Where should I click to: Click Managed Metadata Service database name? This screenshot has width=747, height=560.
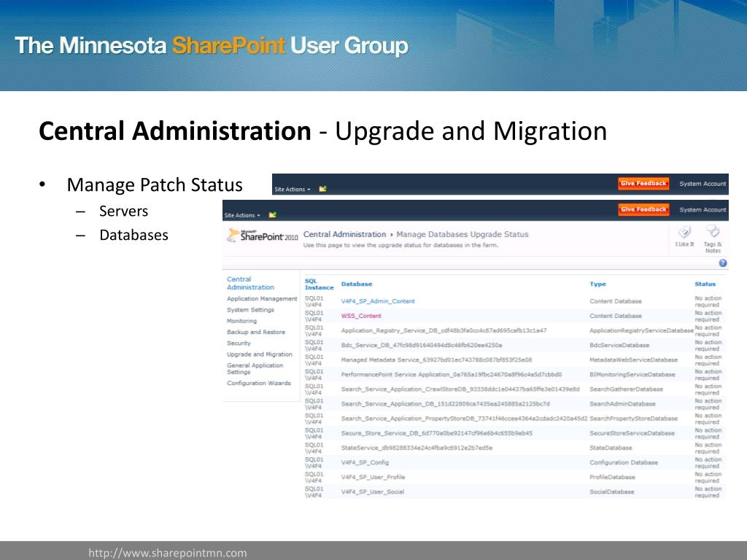pyautogui.click(x=436, y=360)
